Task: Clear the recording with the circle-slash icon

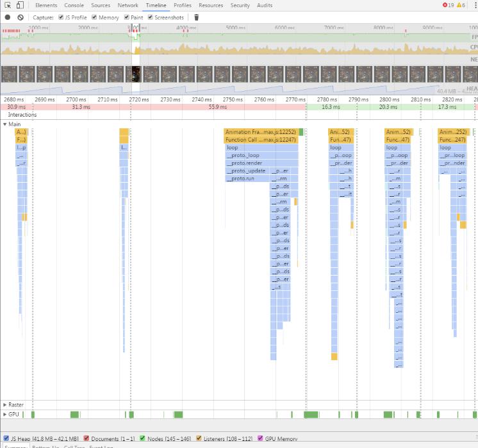Action: 21,17
